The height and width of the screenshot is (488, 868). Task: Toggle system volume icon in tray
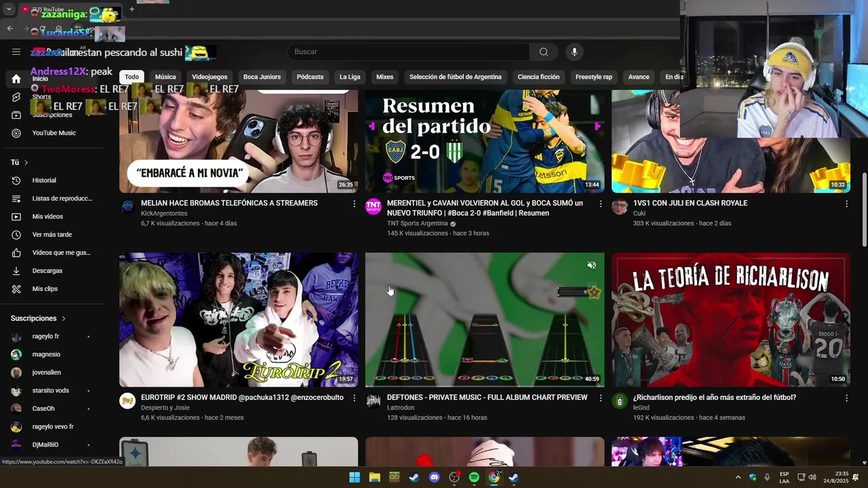coord(812,477)
